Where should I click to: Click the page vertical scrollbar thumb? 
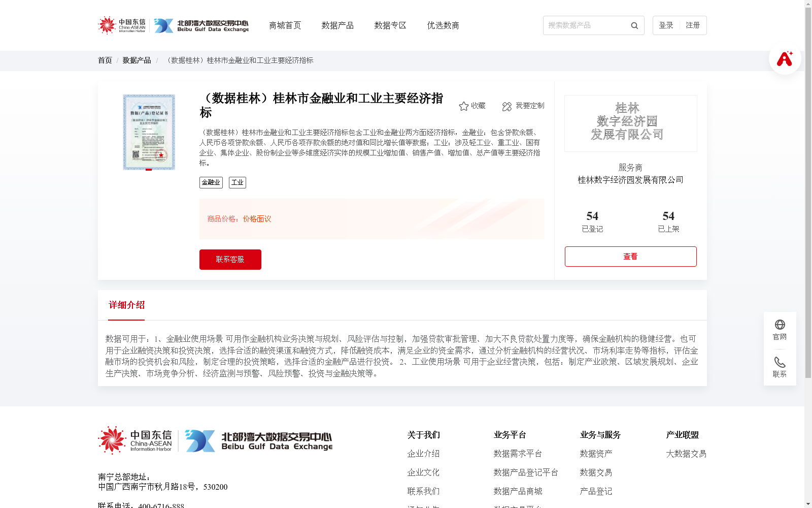[808, 193]
